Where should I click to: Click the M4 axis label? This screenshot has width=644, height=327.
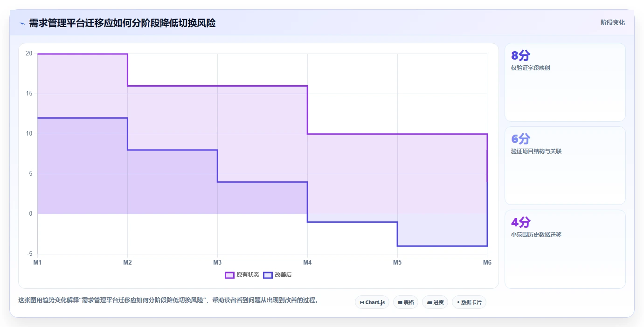tap(307, 262)
